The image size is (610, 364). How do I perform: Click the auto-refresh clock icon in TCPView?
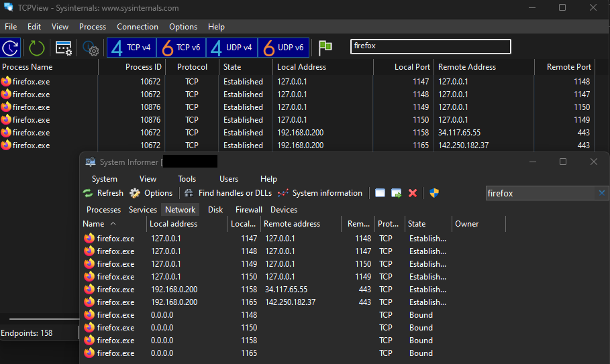[11, 48]
